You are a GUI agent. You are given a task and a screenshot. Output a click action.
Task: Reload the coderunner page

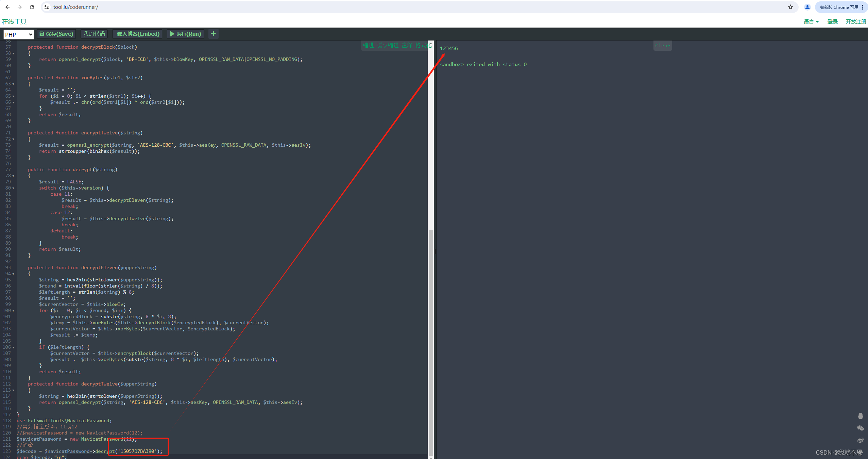(x=32, y=7)
